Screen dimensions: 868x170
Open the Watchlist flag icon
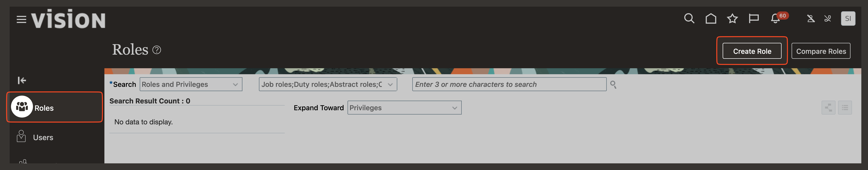(x=753, y=18)
